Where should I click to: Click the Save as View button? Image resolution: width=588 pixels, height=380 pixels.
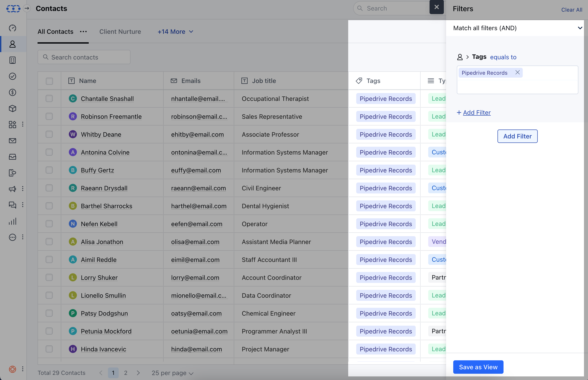[478, 367]
